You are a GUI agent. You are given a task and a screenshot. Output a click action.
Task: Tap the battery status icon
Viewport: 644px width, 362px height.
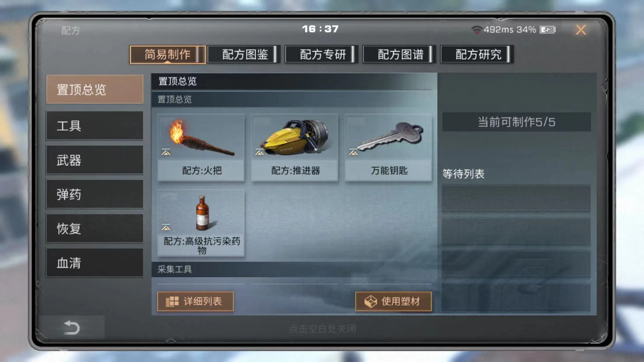tap(547, 30)
